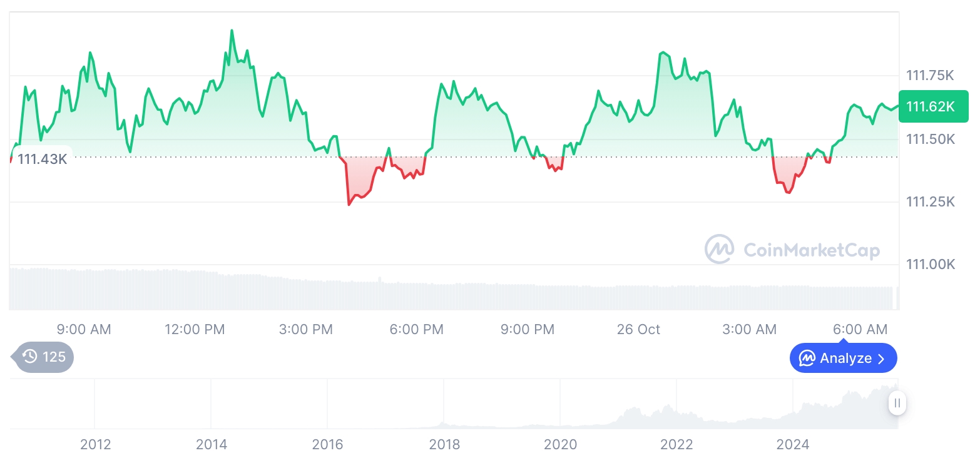Click the 111.00K price axis label
This screenshot has height=458, width=980.
930,265
